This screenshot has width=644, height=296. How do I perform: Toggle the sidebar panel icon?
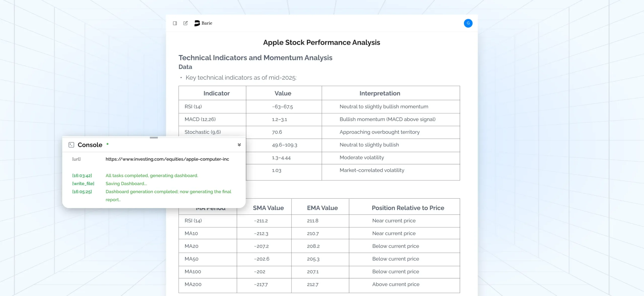(x=175, y=23)
